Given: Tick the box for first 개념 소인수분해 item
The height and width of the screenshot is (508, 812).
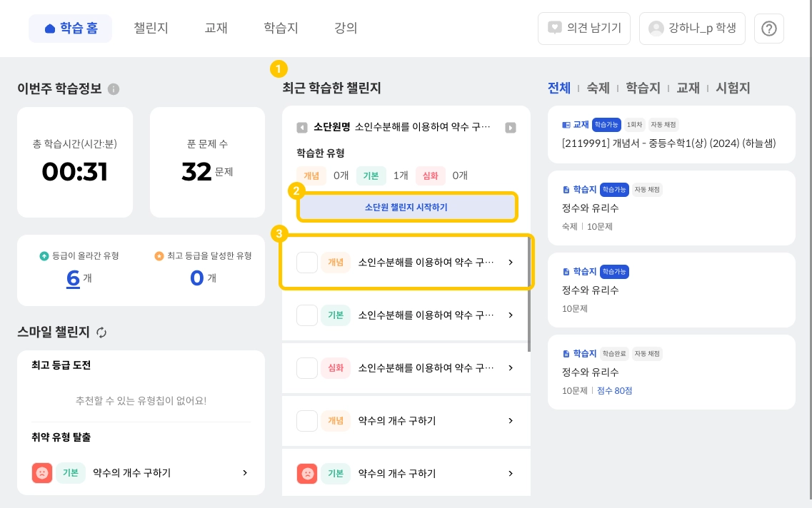Looking at the screenshot, I should click(307, 263).
